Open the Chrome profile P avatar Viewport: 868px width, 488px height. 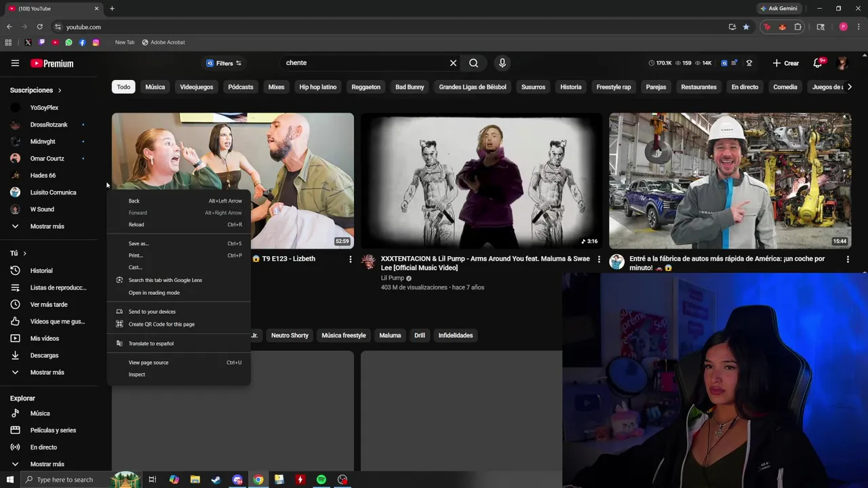(843, 27)
